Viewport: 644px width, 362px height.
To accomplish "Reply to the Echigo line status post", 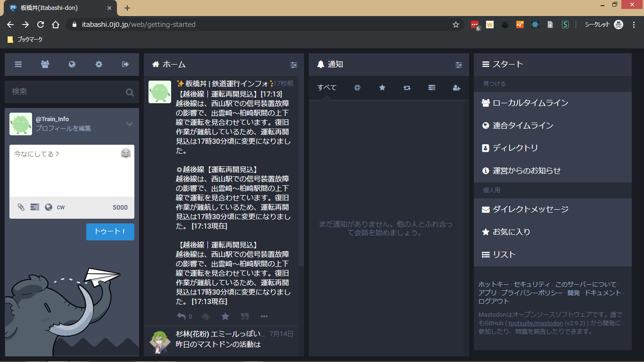I will point(182,316).
